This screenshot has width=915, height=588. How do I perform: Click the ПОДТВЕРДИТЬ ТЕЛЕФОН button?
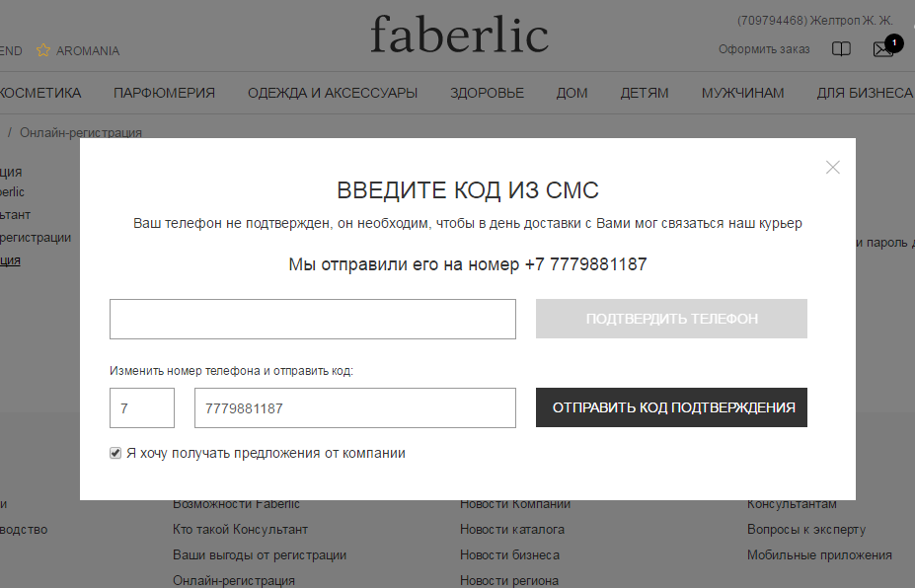click(671, 319)
